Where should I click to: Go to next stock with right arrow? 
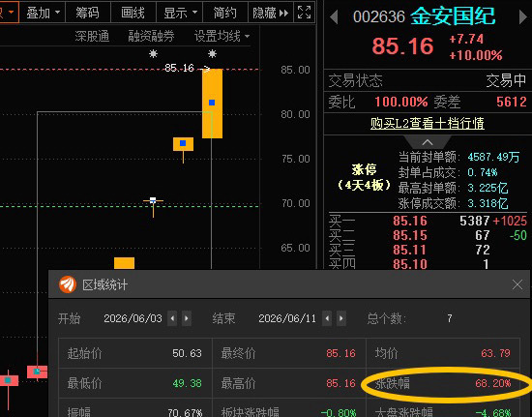pyautogui.click(x=523, y=17)
